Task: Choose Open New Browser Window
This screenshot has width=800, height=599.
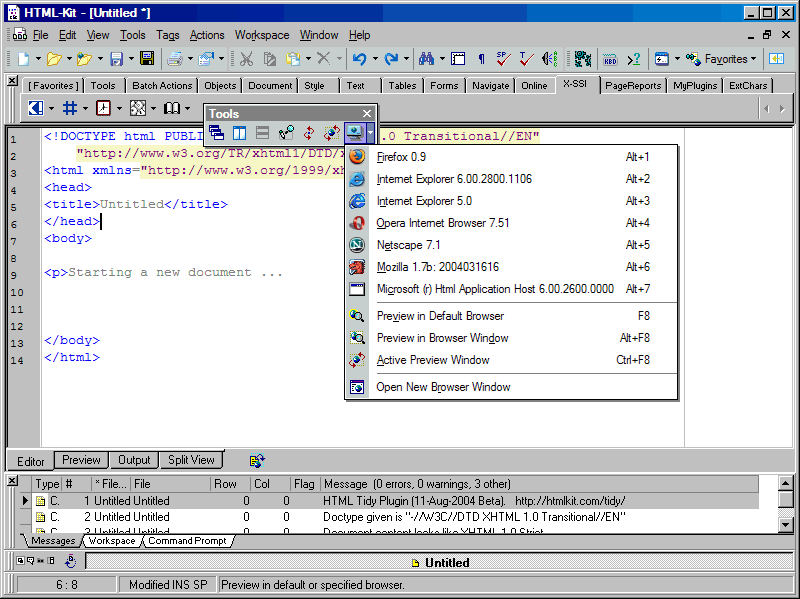Action: tap(511, 387)
